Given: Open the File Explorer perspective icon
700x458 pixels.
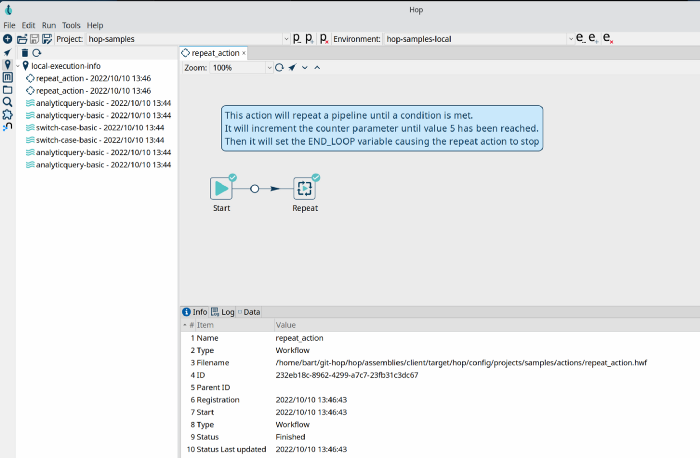Looking at the screenshot, I should point(8,90).
